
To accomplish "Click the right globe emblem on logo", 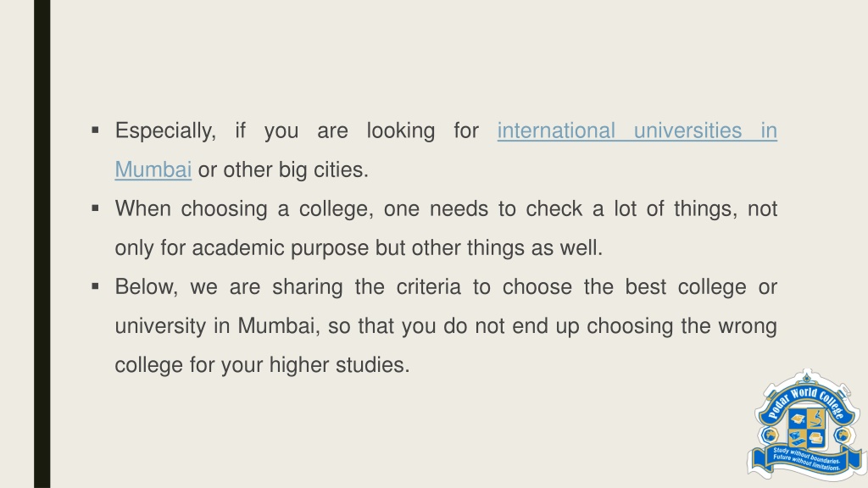I will coord(843,435).
